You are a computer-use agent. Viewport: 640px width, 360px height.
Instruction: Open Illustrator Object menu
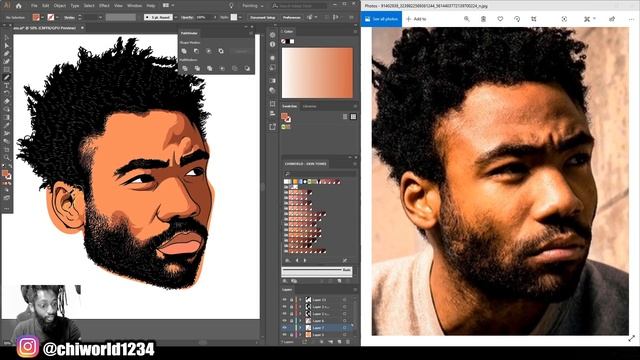[60, 6]
